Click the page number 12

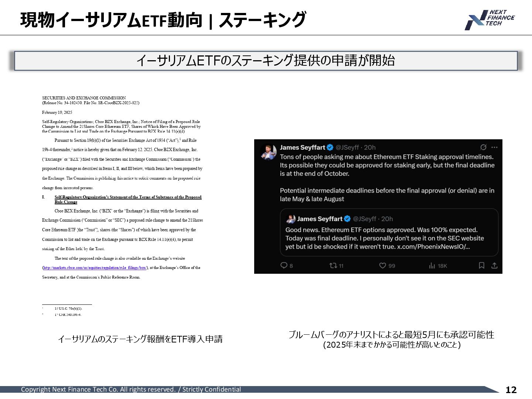(511, 390)
